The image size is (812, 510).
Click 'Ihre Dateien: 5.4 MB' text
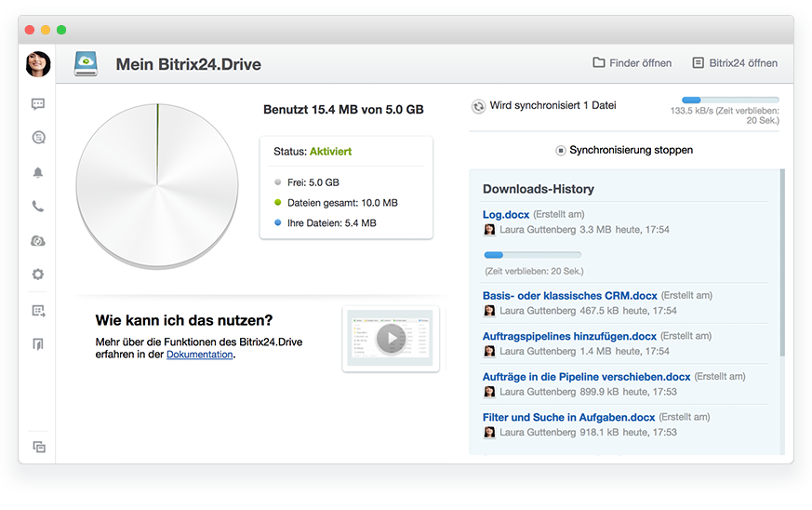pos(331,222)
